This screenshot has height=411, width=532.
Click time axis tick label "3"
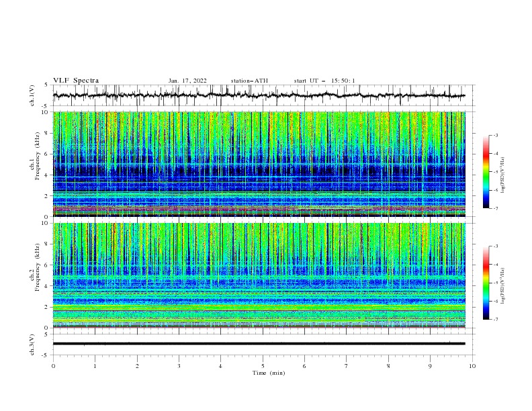179,366
